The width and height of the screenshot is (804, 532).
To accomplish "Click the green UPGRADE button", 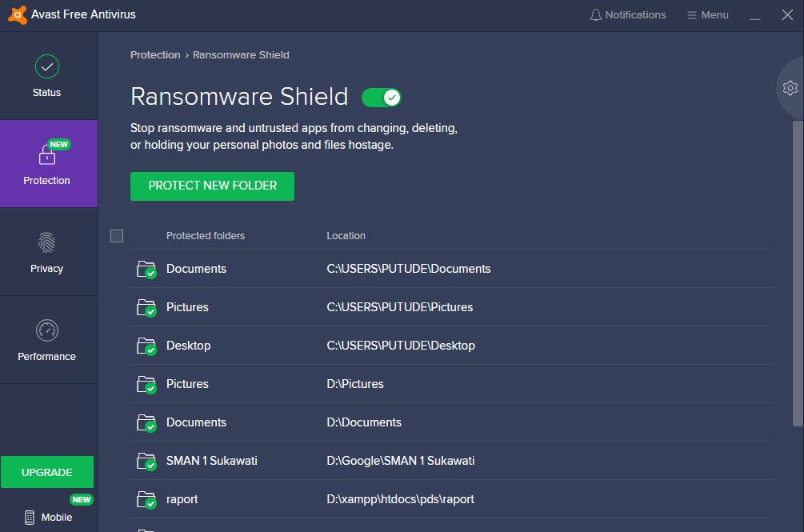I will [47, 472].
